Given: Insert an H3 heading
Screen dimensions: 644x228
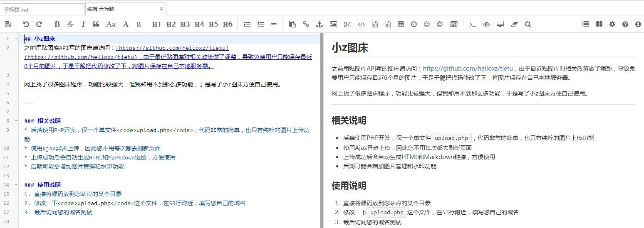Looking at the screenshot, I should tap(185, 25).
